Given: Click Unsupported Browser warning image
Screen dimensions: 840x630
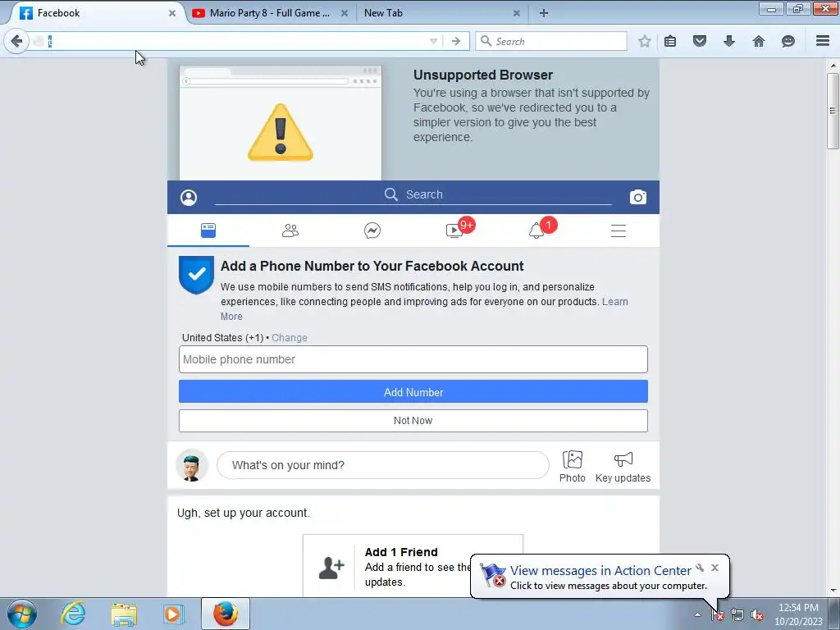Looking at the screenshot, I should (281, 123).
